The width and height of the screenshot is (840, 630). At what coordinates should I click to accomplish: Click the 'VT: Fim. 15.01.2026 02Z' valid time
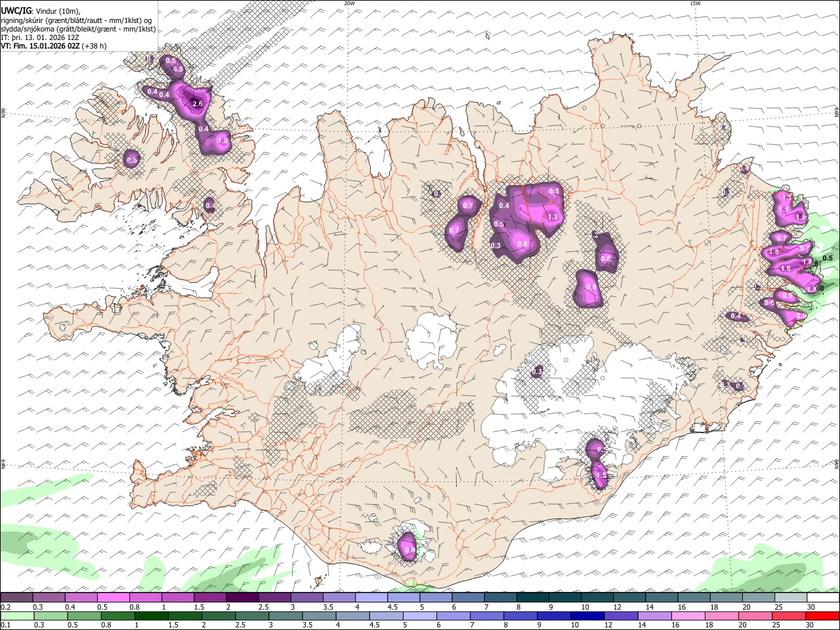(41, 46)
